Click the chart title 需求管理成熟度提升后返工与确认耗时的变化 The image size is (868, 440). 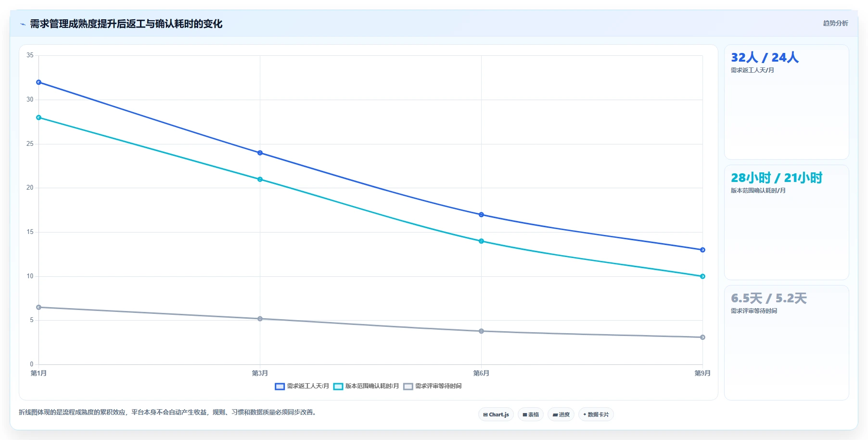click(x=126, y=24)
